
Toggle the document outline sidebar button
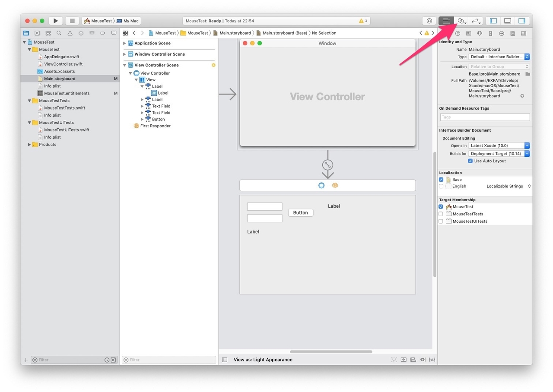(225, 360)
